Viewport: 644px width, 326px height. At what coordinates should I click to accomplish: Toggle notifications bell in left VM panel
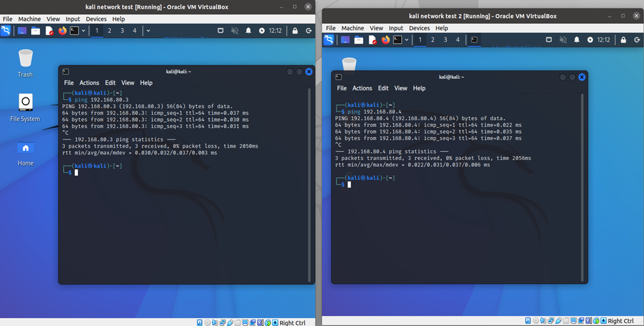(x=248, y=31)
